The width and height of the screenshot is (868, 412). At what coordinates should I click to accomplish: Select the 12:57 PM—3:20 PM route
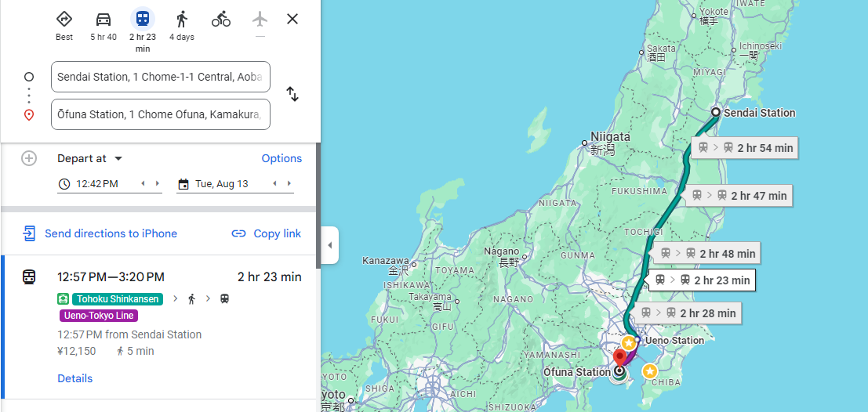pyautogui.click(x=159, y=327)
